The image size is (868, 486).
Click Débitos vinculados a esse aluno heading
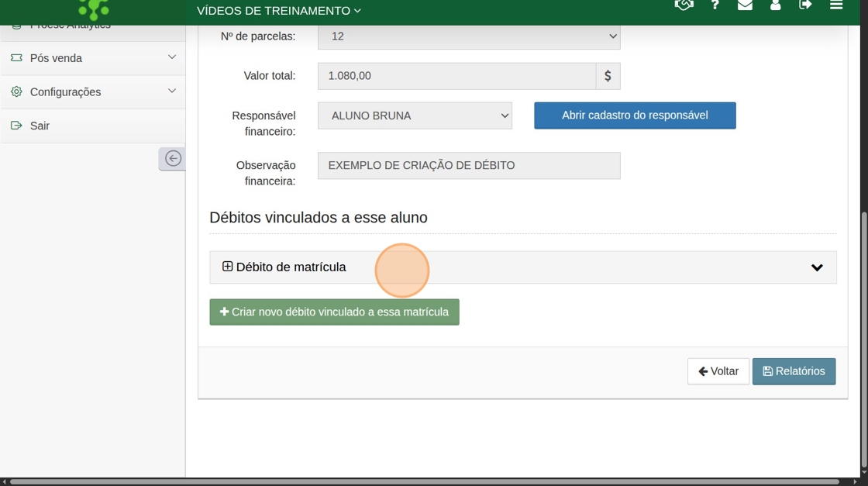(x=319, y=218)
